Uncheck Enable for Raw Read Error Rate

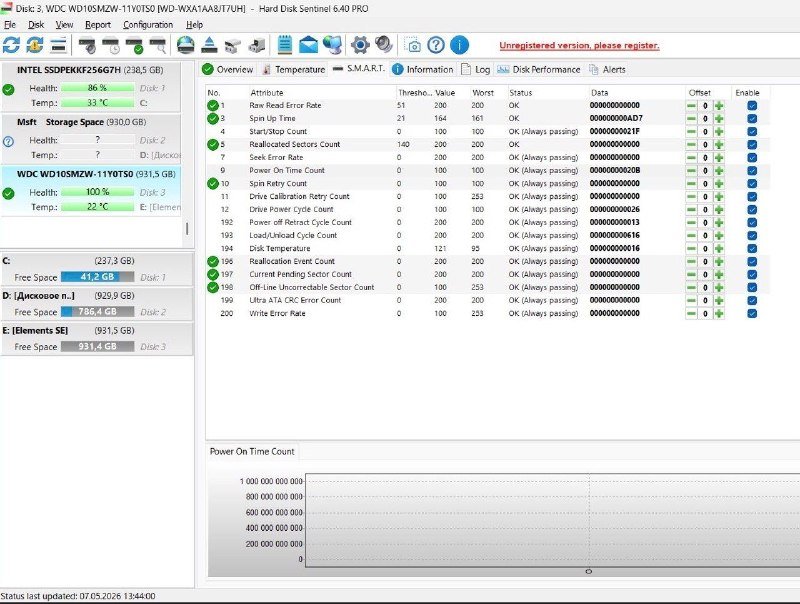pos(752,106)
